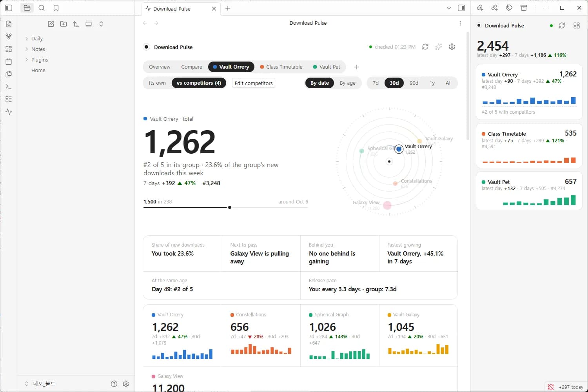Open the Class Timetable tab
The width and height of the screenshot is (588, 392).
pos(281,67)
